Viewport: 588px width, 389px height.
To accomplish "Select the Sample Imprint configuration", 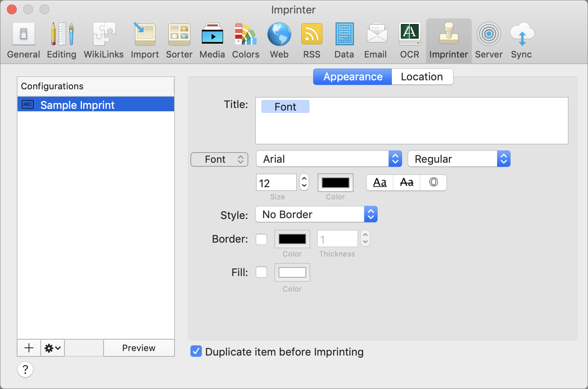I will click(x=96, y=104).
